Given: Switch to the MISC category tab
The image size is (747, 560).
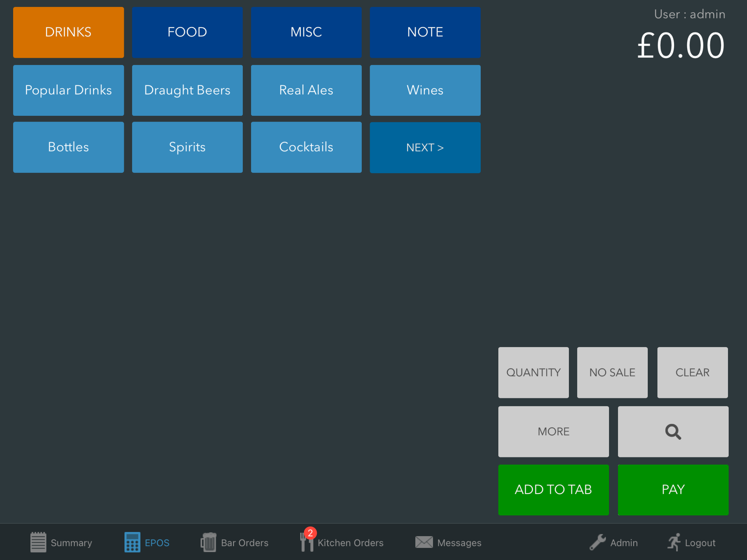Looking at the screenshot, I should pyautogui.click(x=306, y=32).
